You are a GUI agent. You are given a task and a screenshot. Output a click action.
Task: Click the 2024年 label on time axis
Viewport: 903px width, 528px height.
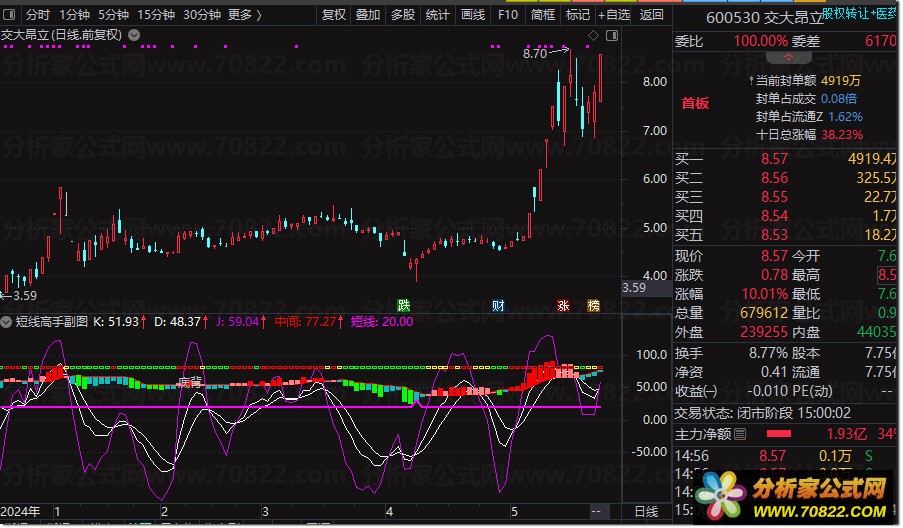point(21,511)
